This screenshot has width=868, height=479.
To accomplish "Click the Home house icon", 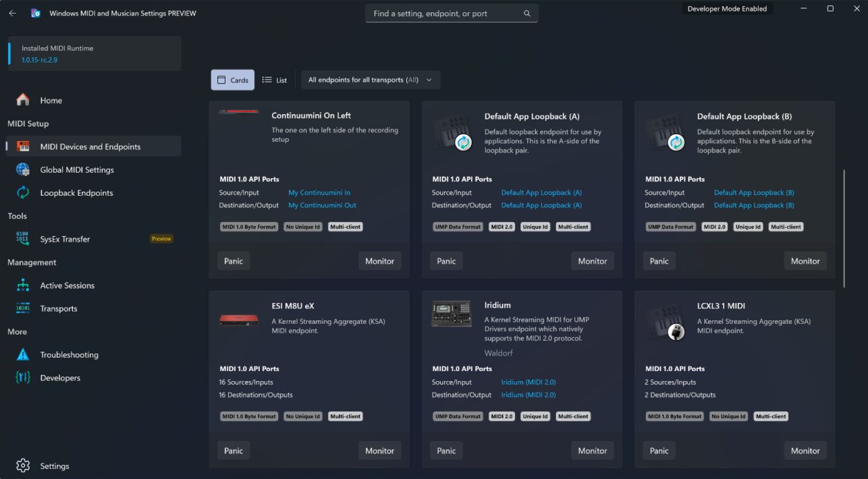I will 23,100.
